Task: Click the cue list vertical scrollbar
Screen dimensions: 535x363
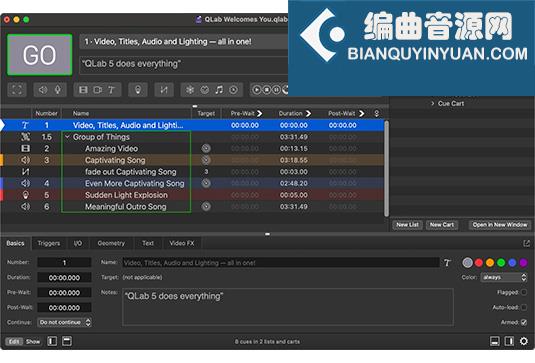Action: 387,169
